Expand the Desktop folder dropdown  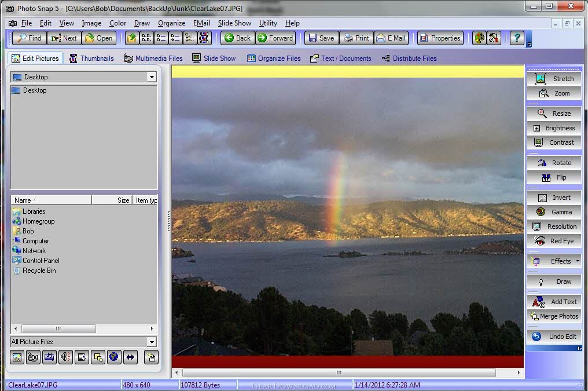[152, 77]
